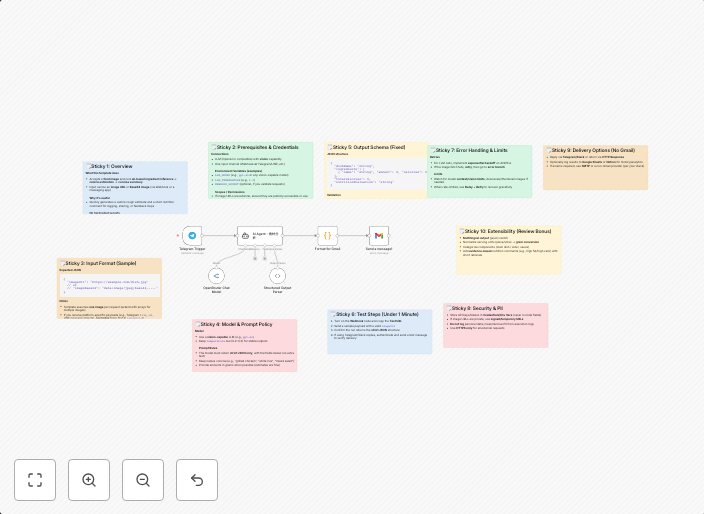Click the Sticky 7: Error Handling & Limits note
Image resolution: width=704 pixels, height=514 pixels.
click(x=480, y=171)
